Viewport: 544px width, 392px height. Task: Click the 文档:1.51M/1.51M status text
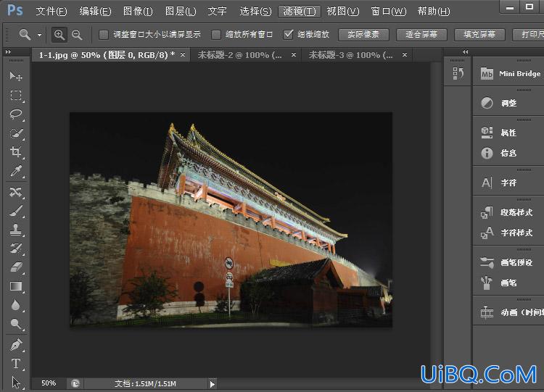pos(145,384)
